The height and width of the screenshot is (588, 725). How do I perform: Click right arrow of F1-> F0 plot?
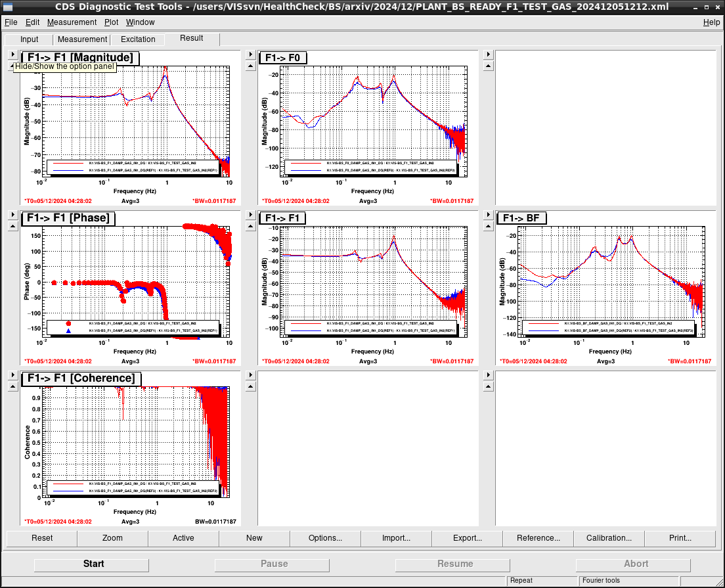[x=251, y=54]
